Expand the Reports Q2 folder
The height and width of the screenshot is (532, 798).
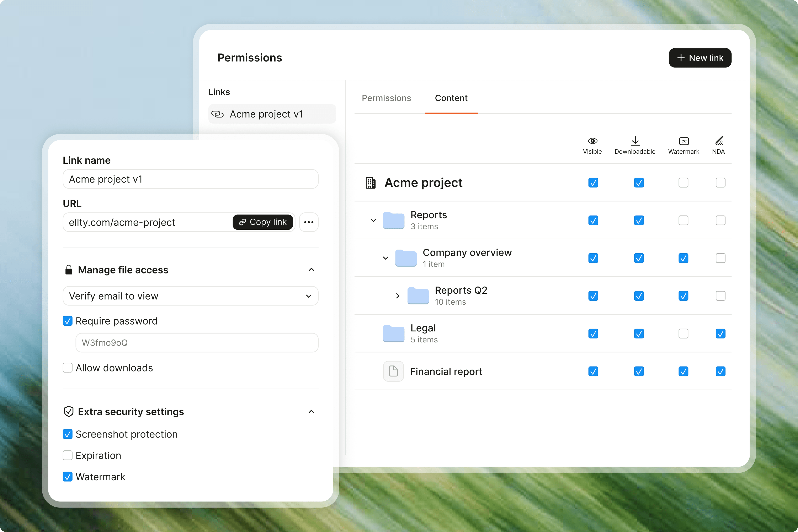(398, 296)
